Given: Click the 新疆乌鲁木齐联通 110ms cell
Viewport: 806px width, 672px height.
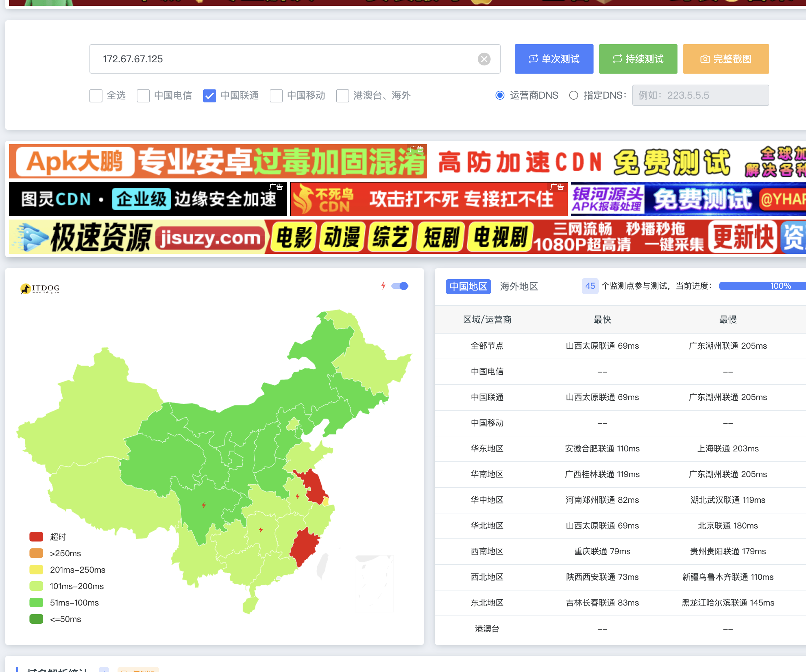Looking at the screenshot, I should [x=728, y=577].
